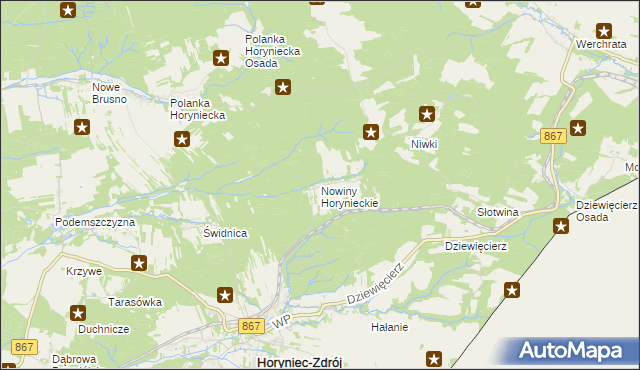The height and width of the screenshot is (370, 640).
Task: Select star marker southeast of Świdnica
Action: tap(225, 295)
